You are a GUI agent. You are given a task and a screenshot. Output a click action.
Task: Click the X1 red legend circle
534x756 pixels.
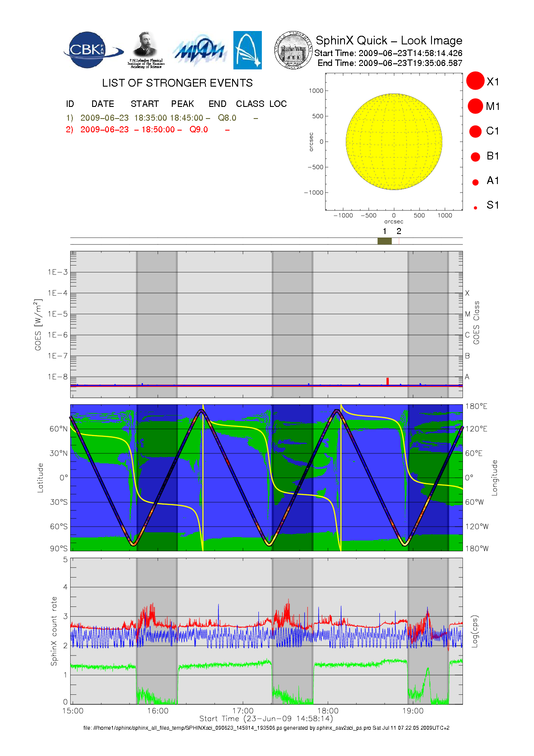475,81
